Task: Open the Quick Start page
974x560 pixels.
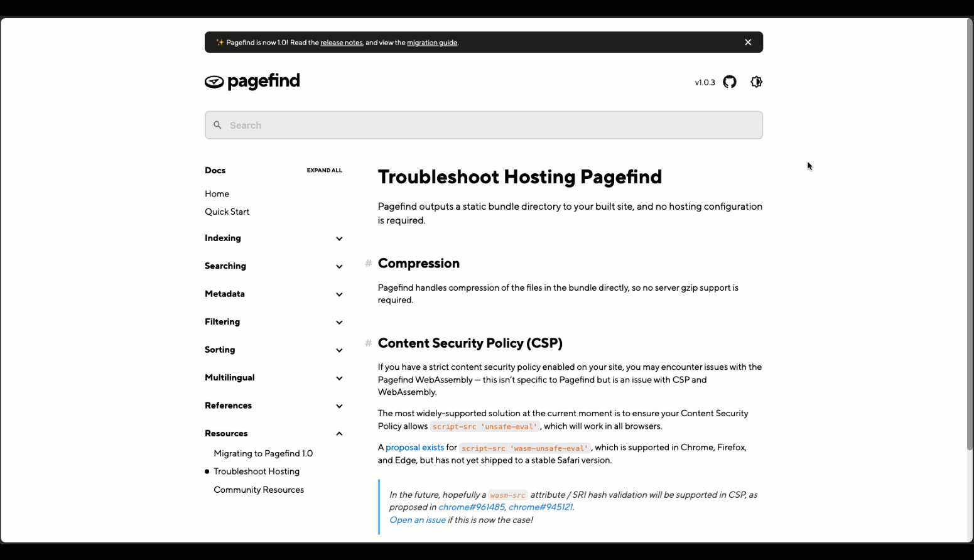Action: tap(227, 212)
